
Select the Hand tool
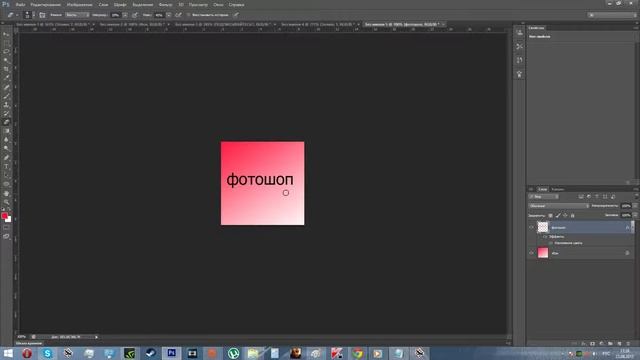(x=6, y=193)
